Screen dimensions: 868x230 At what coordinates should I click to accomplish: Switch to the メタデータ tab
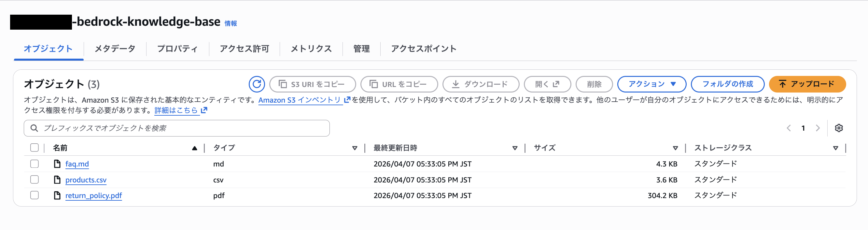115,49
